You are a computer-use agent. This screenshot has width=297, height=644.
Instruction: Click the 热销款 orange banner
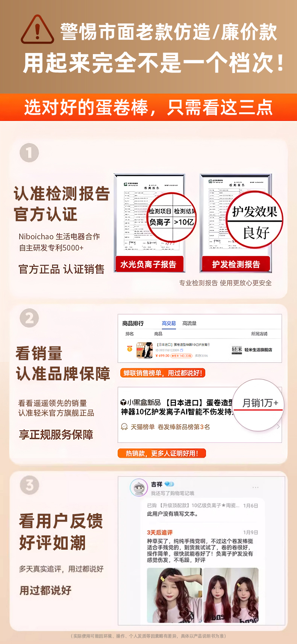(162, 453)
